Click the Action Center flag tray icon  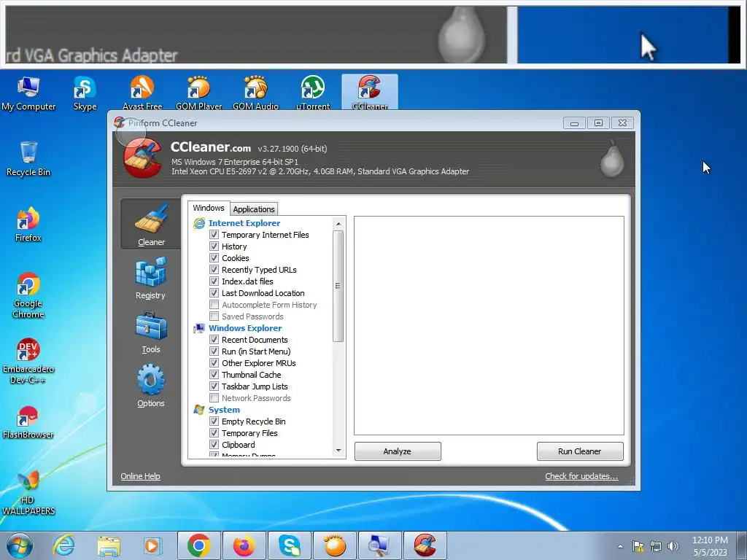click(x=638, y=546)
